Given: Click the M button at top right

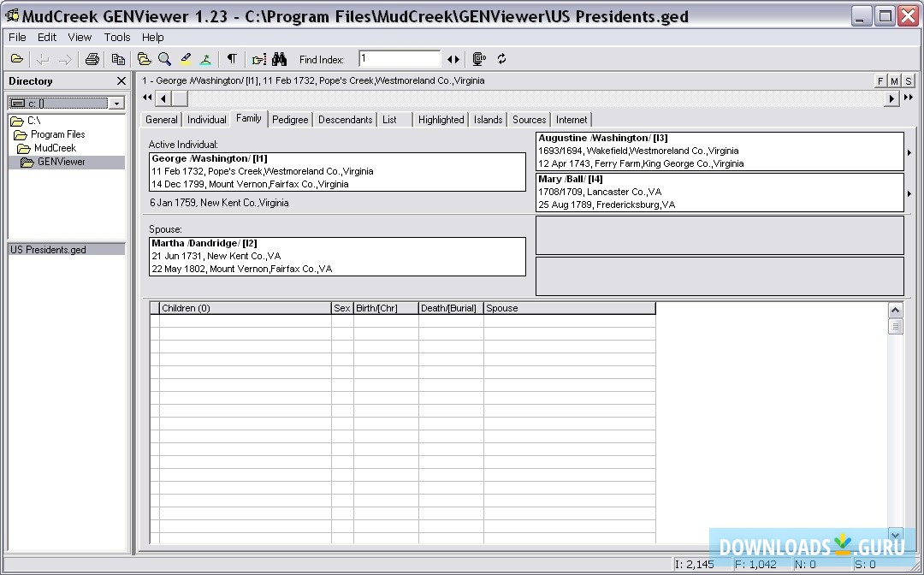Looking at the screenshot, I should point(895,81).
